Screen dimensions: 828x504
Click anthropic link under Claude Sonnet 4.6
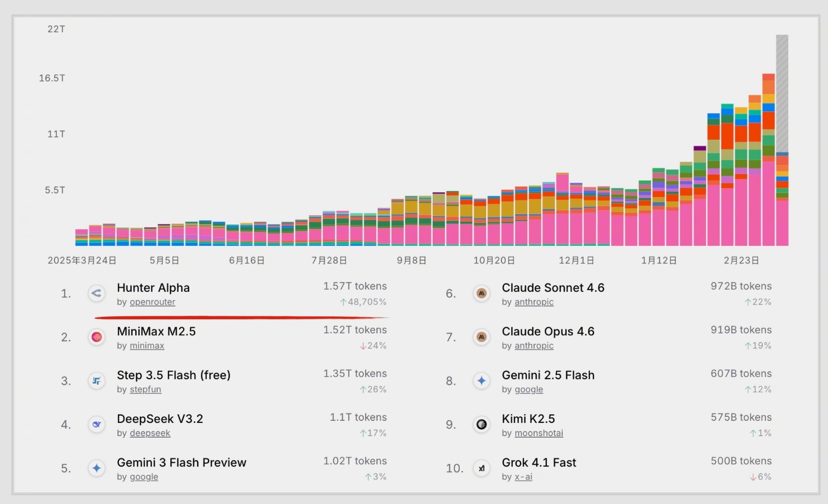pos(534,302)
